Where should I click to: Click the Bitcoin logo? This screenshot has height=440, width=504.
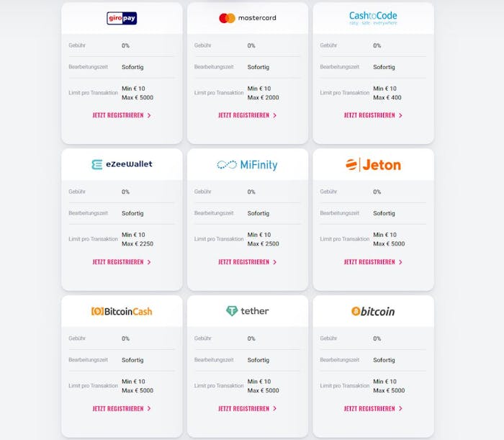pyautogui.click(x=373, y=311)
